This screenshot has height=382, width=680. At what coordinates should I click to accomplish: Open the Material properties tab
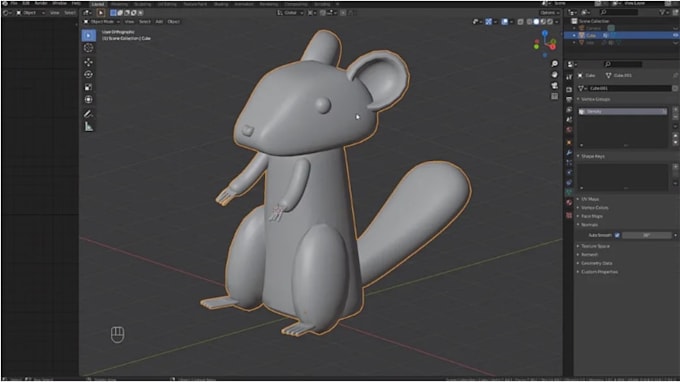tap(569, 202)
